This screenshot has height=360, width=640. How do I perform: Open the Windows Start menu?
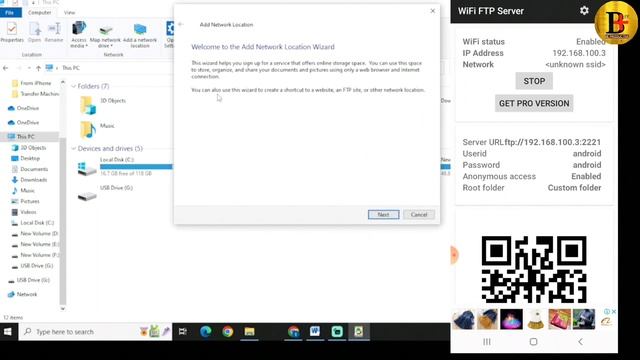tap(8, 332)
